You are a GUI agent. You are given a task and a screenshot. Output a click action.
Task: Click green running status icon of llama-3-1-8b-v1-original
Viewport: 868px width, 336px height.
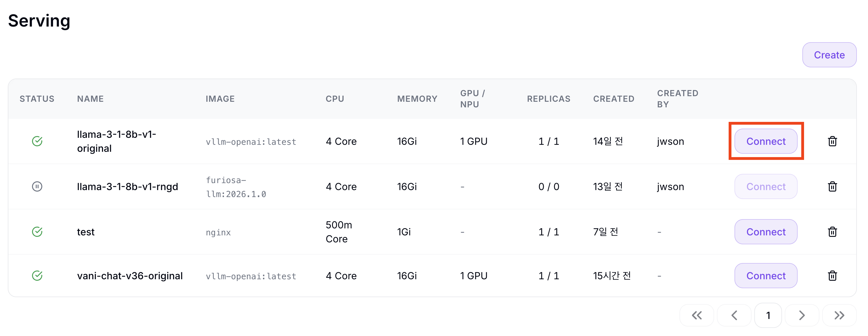tap(37, 141)
